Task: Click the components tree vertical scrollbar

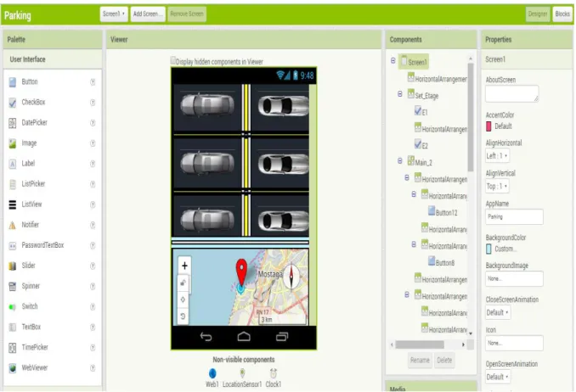Action: click(x=471, y=117)
